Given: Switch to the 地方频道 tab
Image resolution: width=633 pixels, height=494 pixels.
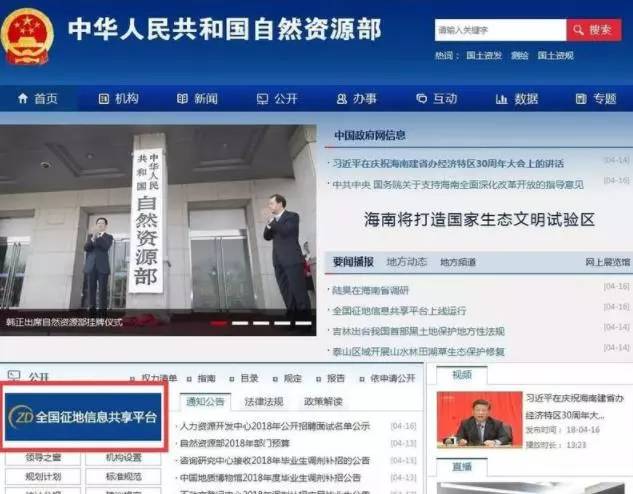Looking at the screenshot, I should point(458,262).
